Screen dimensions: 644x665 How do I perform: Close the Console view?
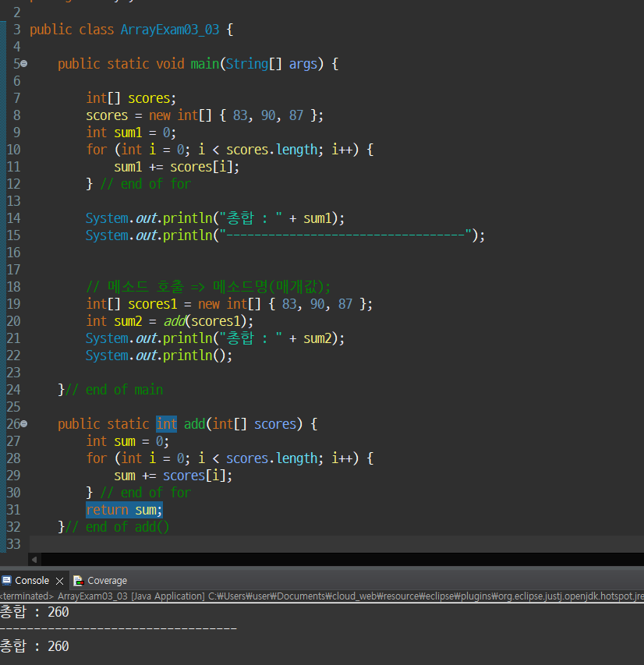point(60,581)
